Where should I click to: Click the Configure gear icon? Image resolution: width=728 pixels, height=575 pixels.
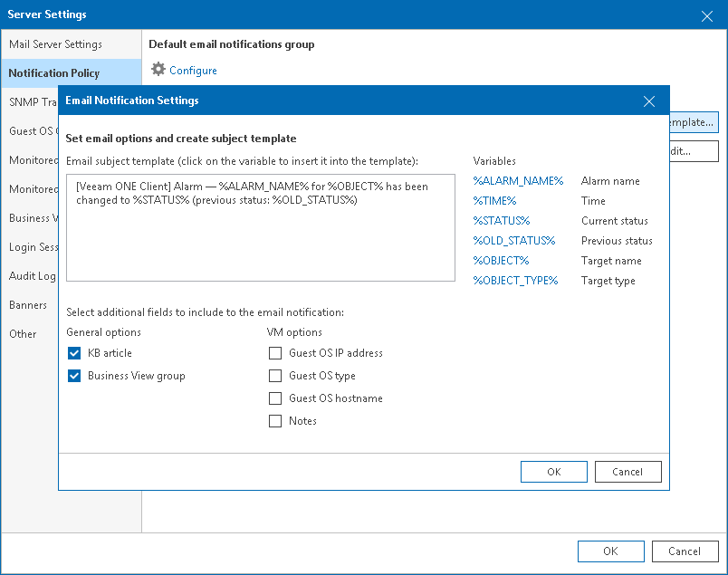point(158,70)
